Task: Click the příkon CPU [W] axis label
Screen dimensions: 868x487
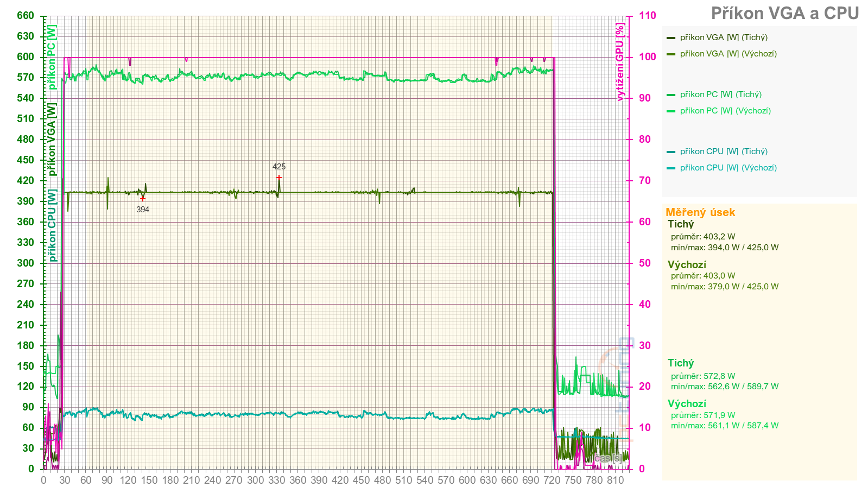Action: [52, 225]
